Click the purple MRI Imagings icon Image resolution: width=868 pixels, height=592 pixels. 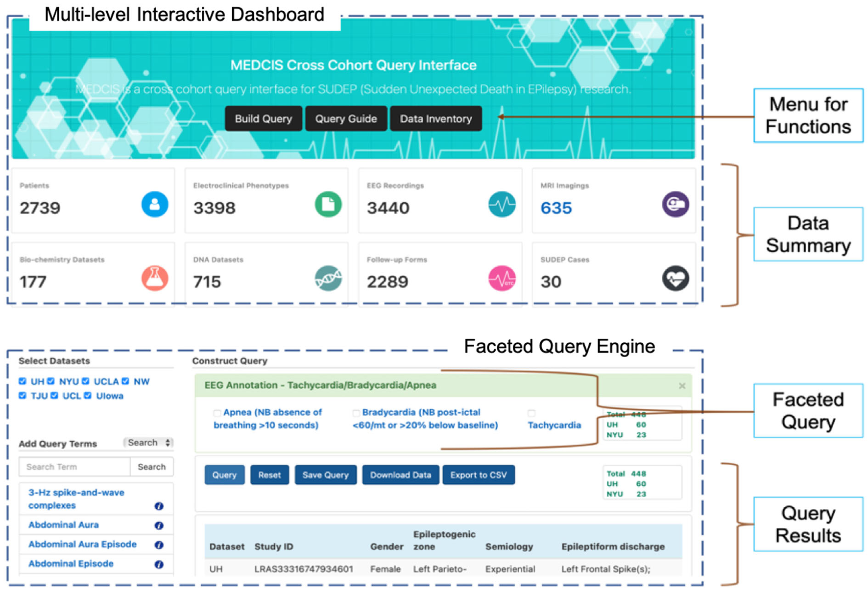click(675, 204)
